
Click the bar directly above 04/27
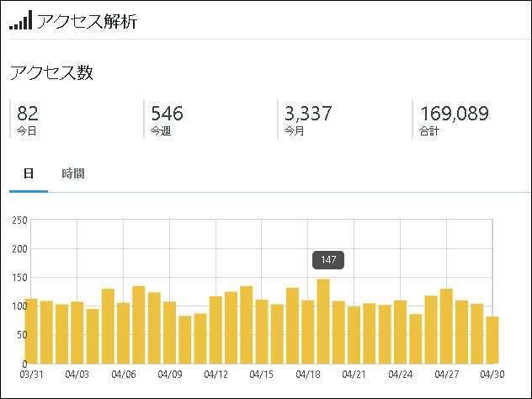point(446,326)
